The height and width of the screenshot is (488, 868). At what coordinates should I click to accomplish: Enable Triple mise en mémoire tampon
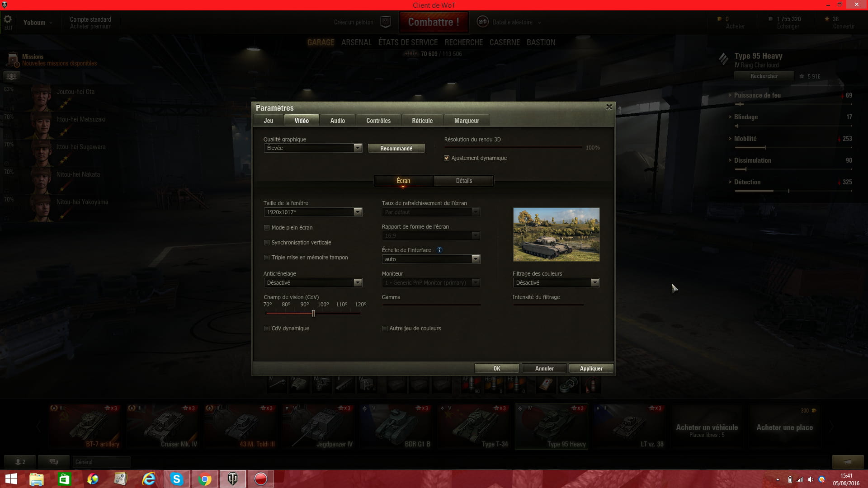pos(267,258)
